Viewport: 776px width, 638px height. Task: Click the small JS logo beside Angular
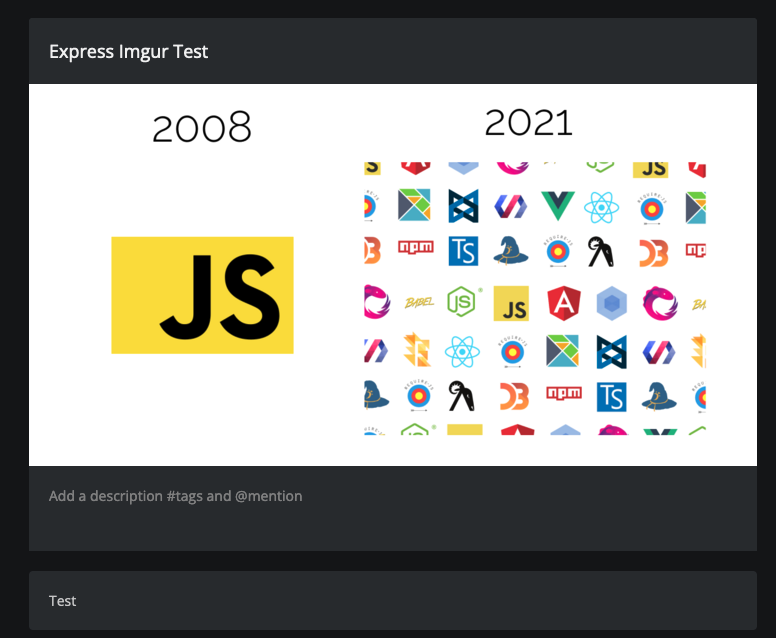pyautogui.click(x=511, y=303)
